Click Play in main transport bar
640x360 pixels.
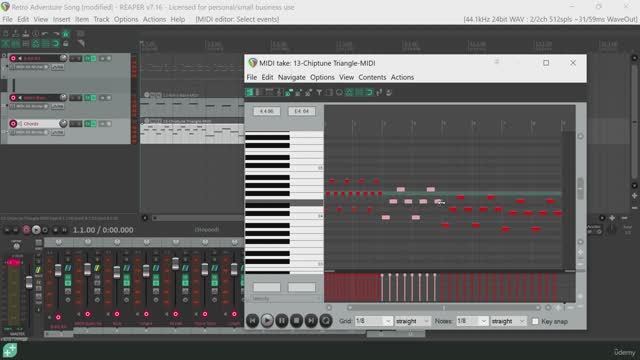pos(36,230)
